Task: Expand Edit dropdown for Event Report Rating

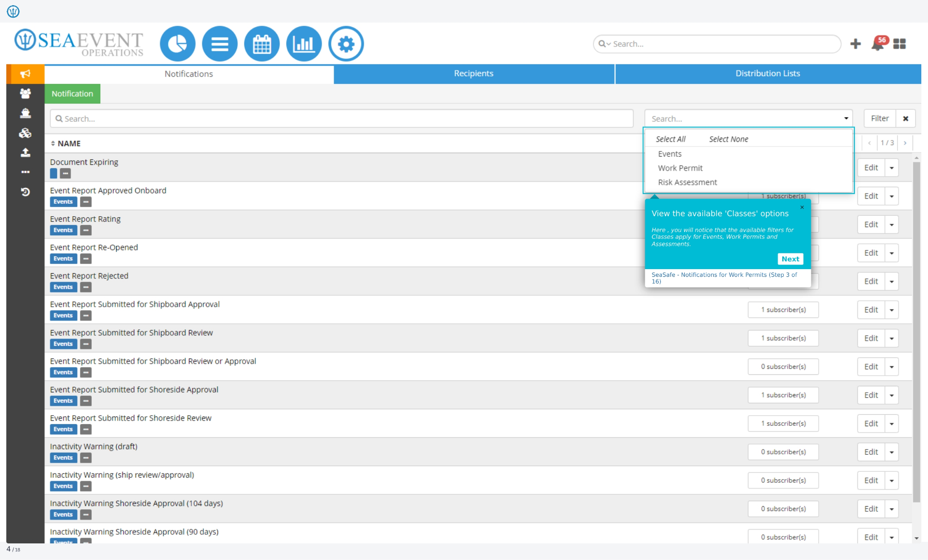Action: coord(892,225)
